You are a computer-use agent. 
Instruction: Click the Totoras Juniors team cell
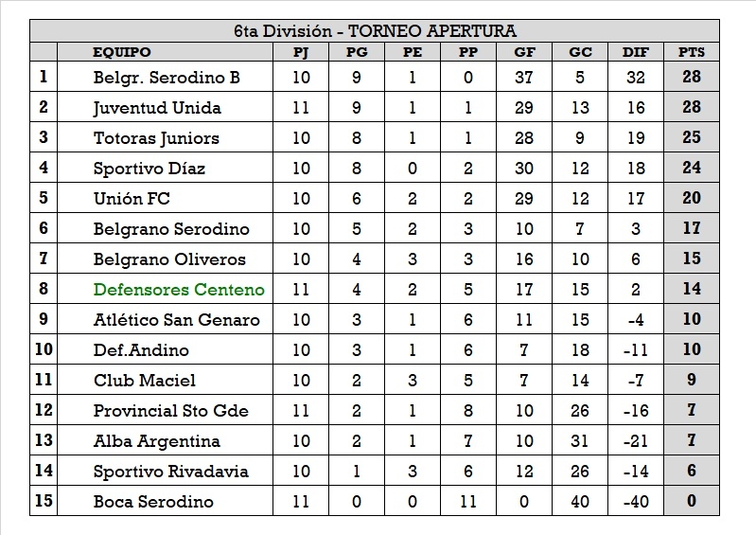[156, 138]
